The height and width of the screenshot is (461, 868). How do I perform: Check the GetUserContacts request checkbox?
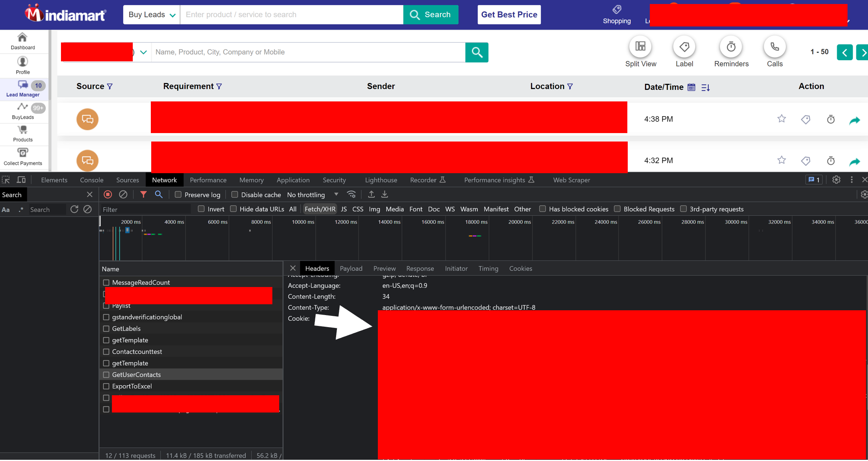point(106,374)
